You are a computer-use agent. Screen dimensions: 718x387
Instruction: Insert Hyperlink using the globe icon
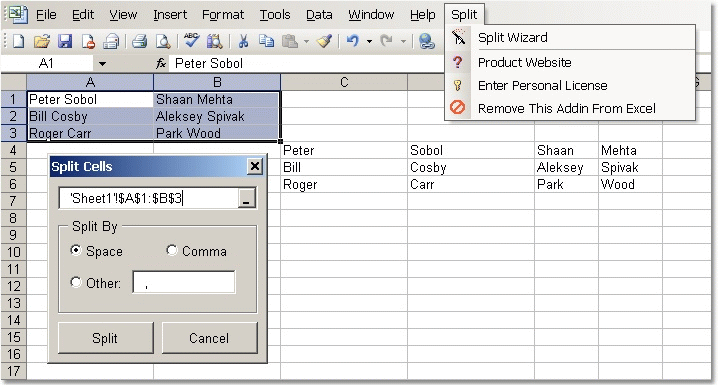(426, 41)
